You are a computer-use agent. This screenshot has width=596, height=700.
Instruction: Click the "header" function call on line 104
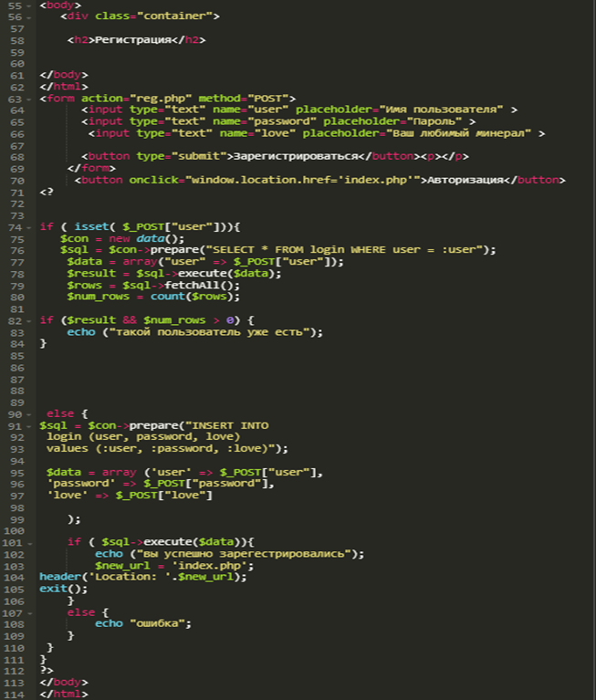tap(60, 577)
